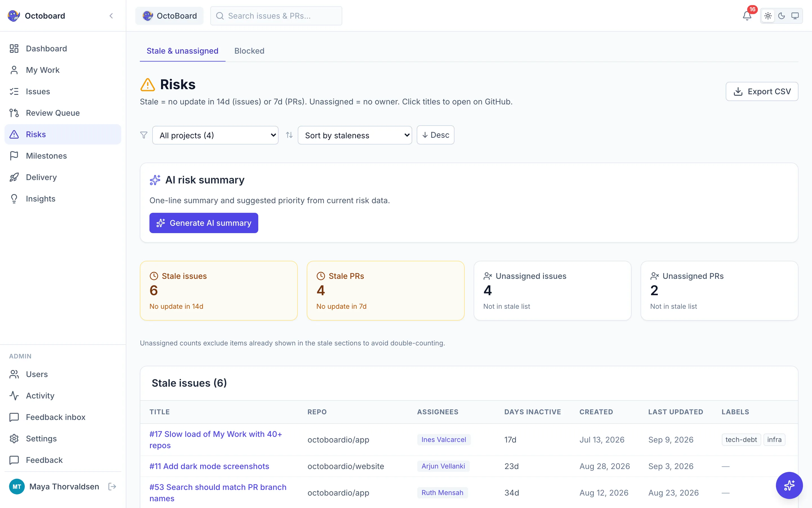Click the infra label
The image size is (812, 508).
(774, 439)
